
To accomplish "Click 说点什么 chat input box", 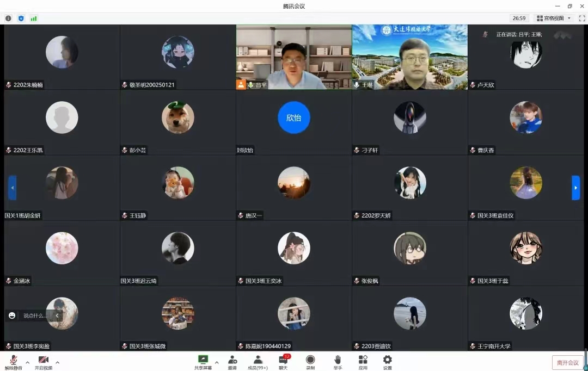I will (x=35, y=316).
